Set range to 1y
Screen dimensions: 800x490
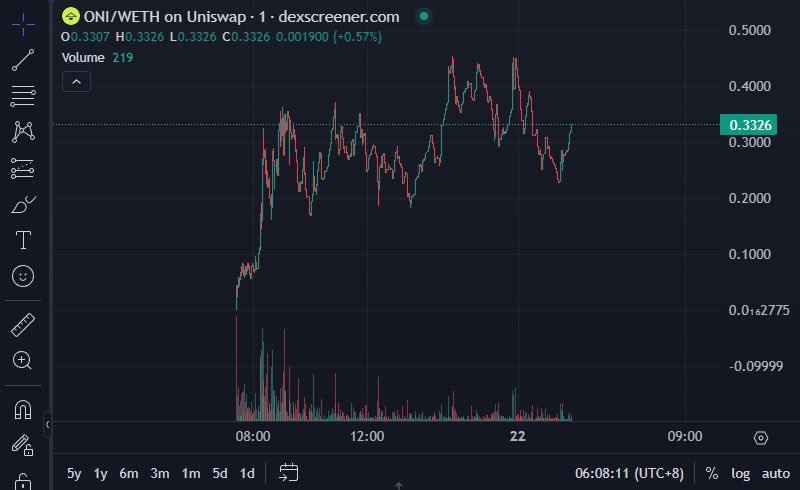point(101,474)
